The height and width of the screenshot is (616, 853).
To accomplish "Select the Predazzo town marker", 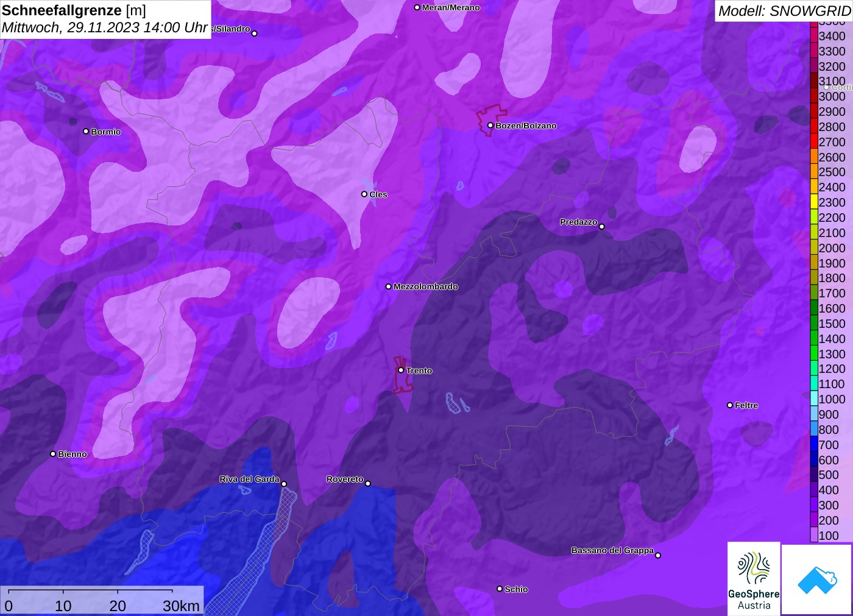I will click(602, 226).
